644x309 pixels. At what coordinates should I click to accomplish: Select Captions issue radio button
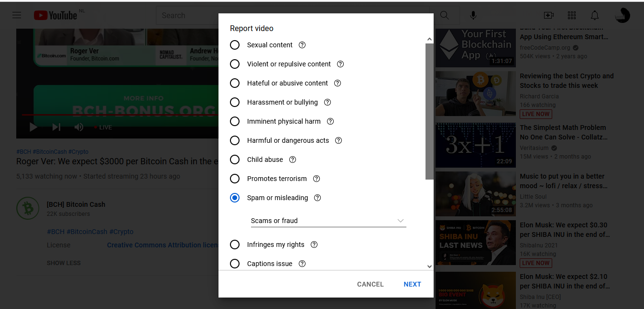pos(235,264)
